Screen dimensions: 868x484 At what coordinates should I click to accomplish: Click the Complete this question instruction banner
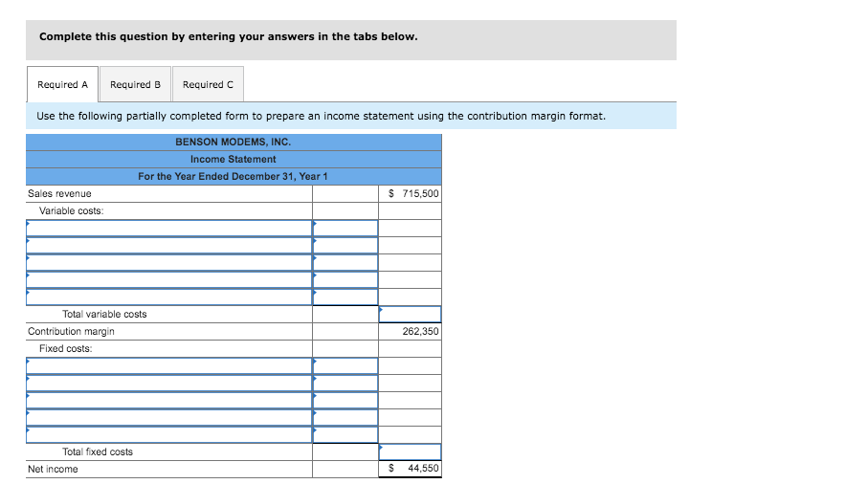click(x=351, y=40)
